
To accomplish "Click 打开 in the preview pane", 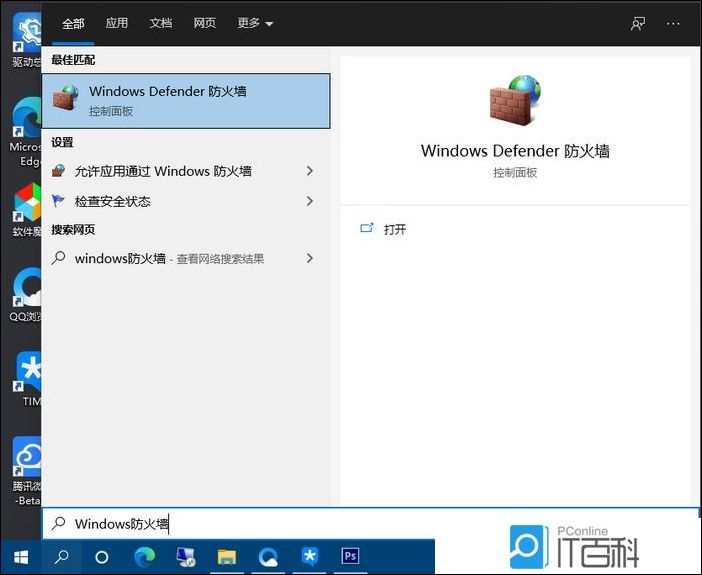I will (395, 229).
